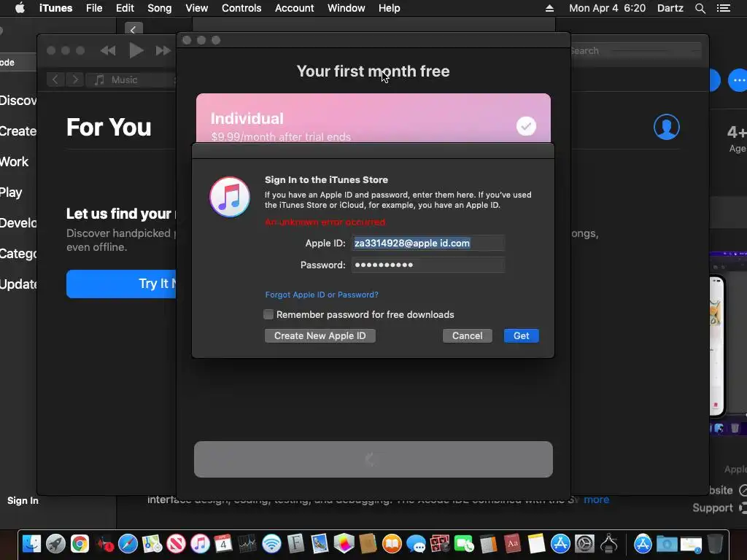Image resolution: width=747 pixels, height=560 pixels.
Task: Open Dictionary Aa icon in Dock
Action: tap(512, 543)
